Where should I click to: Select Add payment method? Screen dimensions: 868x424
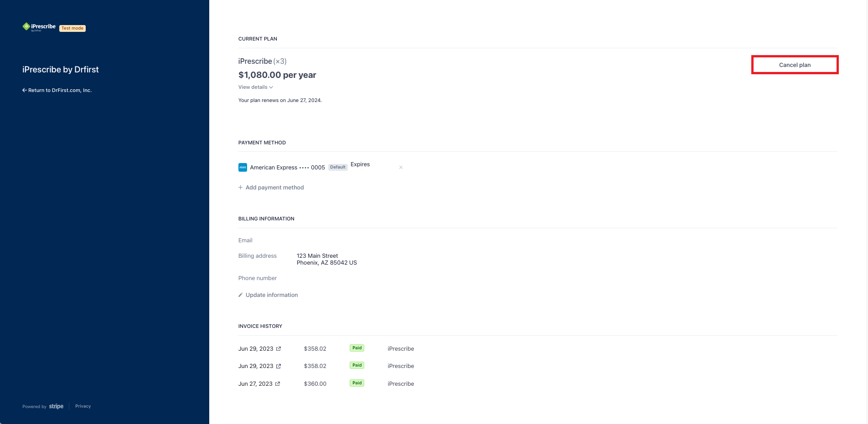click(x=274, y=188)
